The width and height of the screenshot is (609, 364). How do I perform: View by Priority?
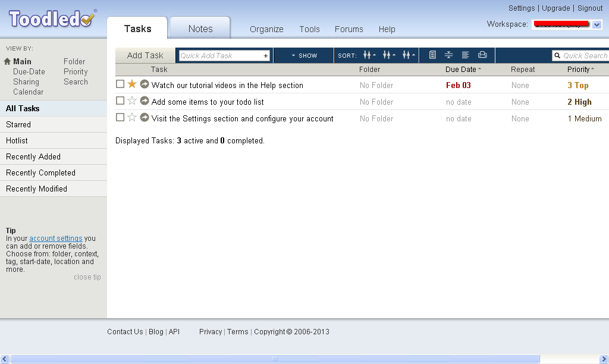click(76, 72)
